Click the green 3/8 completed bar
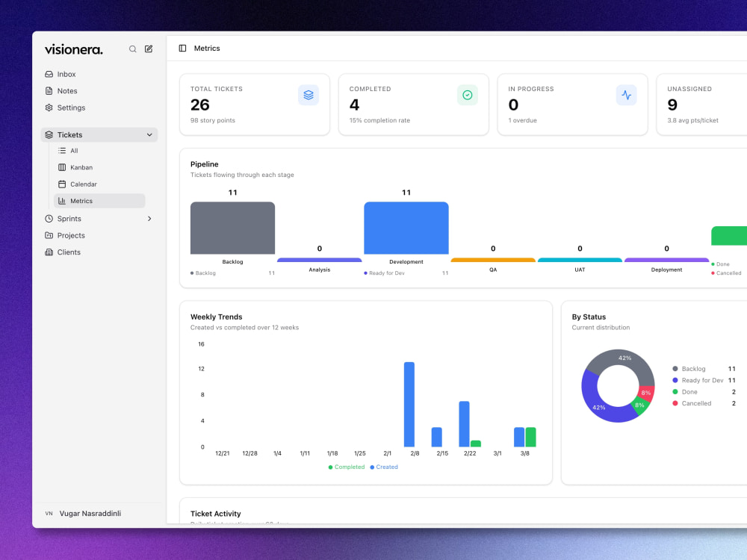The image size is (747, 560). 530,437
